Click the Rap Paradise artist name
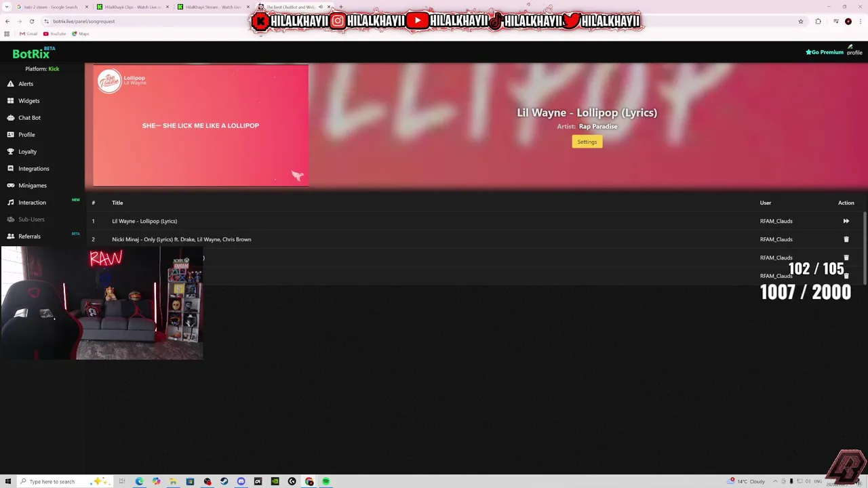Image resolution: width=868 pixels, height=488 pixels. click(x=598, y=127)
